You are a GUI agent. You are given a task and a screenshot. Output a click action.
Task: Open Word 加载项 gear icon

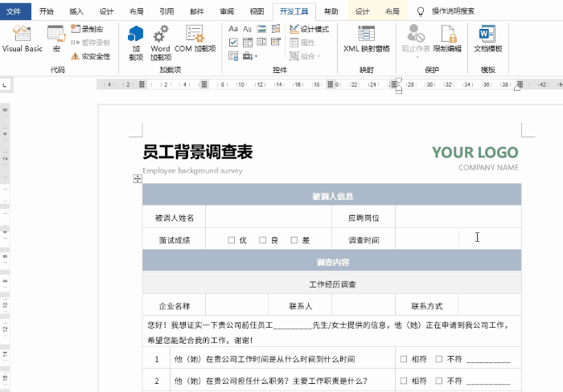point(160,42)
